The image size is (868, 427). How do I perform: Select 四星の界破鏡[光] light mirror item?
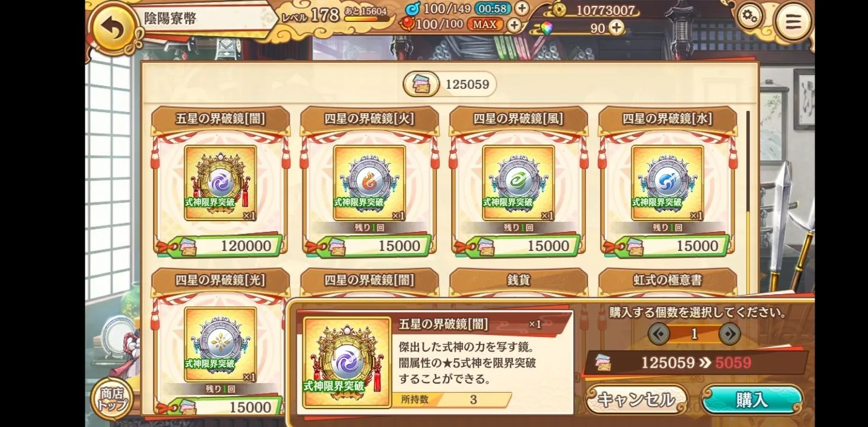click(221, 341)
